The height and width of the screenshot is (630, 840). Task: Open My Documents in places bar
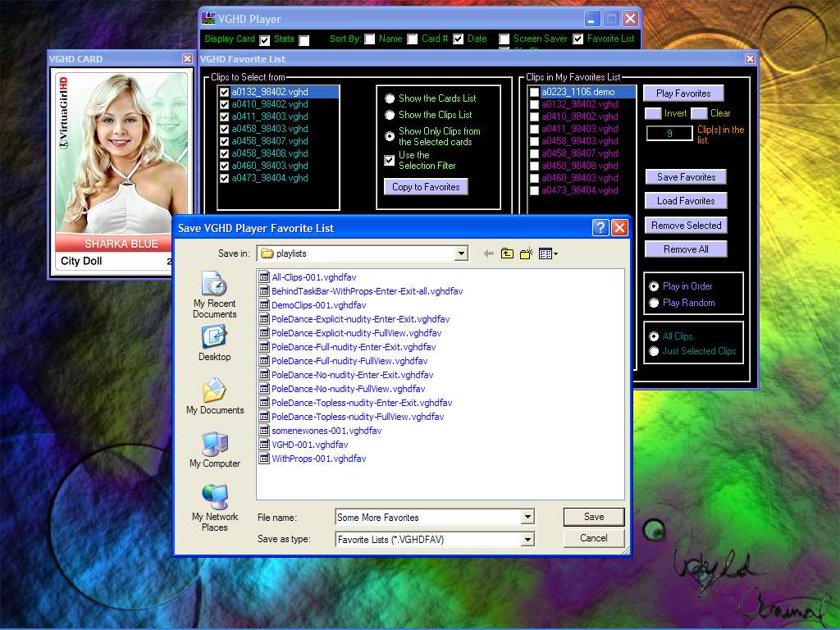coord(214,395)
